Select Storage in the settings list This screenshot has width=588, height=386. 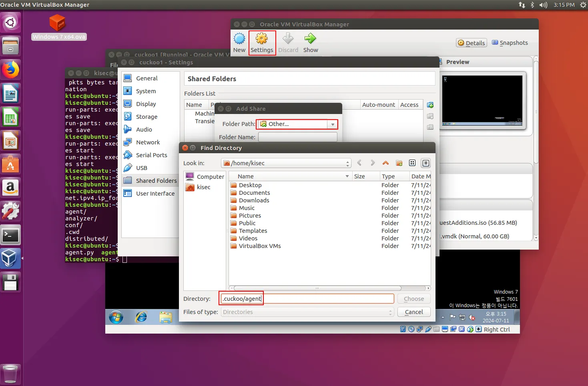tap(146, 117)
